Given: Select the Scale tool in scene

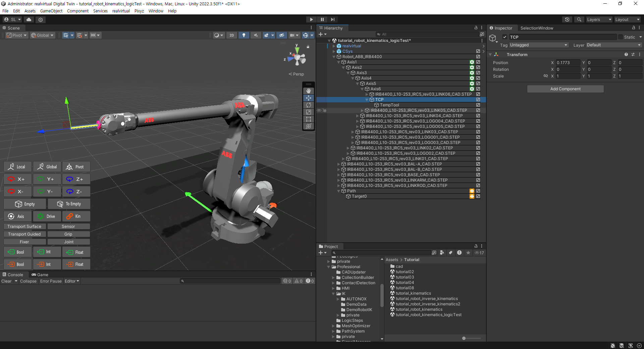Looking at the screenshot, I should click(309, 112).
